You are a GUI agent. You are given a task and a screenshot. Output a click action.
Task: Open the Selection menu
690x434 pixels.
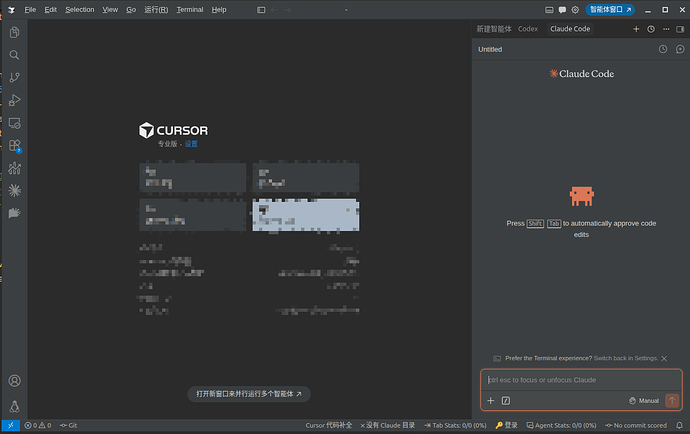pyautogui.click(x=80, y=10)
